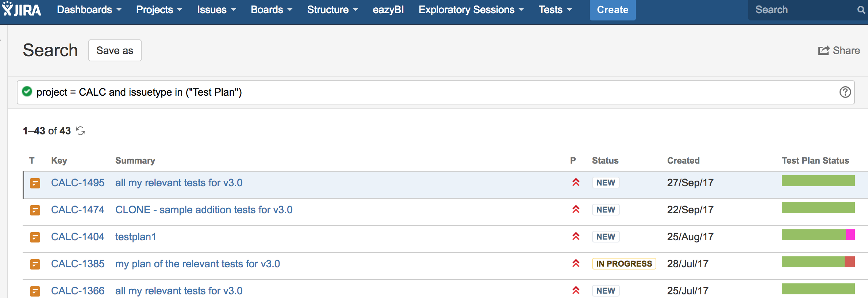This screenshot has height=298, width=868.
Task: Click the test plan status bar for CALC-1366
Action: (x=818, y=289)
